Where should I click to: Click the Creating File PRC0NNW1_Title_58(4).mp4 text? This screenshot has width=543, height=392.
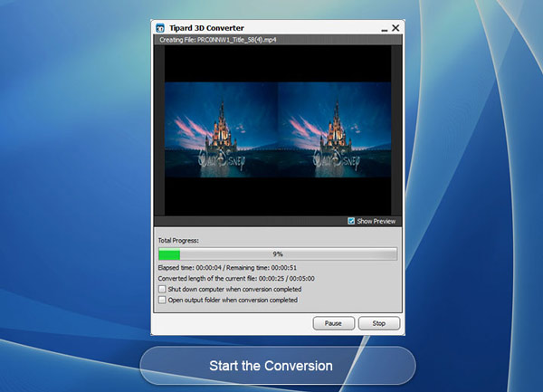coord(218,40)
